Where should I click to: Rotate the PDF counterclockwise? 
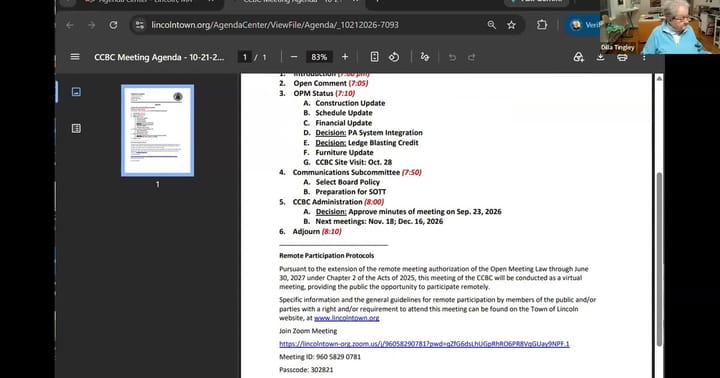pyautogui.click(x=394, y=57)
